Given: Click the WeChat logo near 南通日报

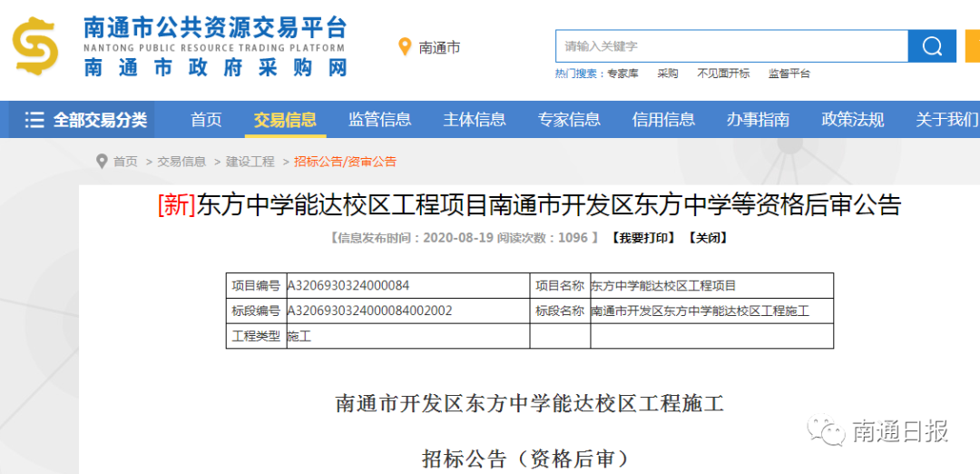Looking at the screenshot, I should coord(827,432).
